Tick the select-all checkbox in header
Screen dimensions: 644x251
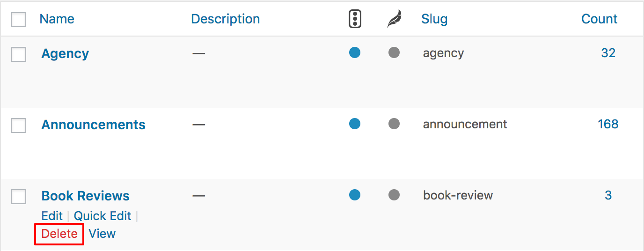19,20
